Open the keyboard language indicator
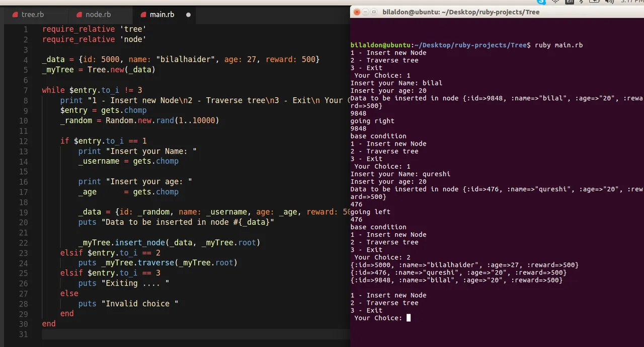This screenshot has width=644, height=347. (x=569, y=2)
